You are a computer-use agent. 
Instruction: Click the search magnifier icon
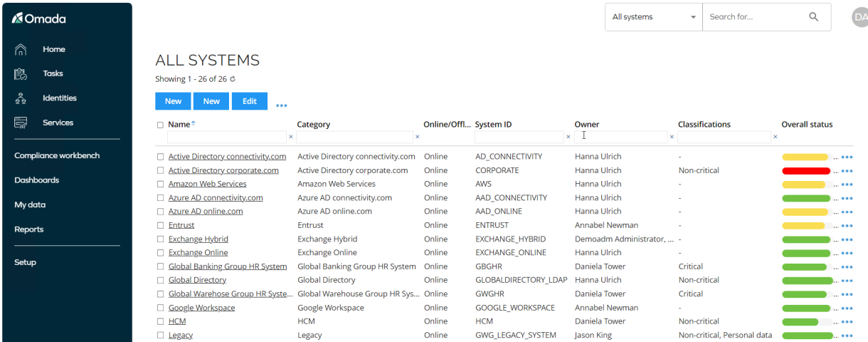click(x=814, y=17)
